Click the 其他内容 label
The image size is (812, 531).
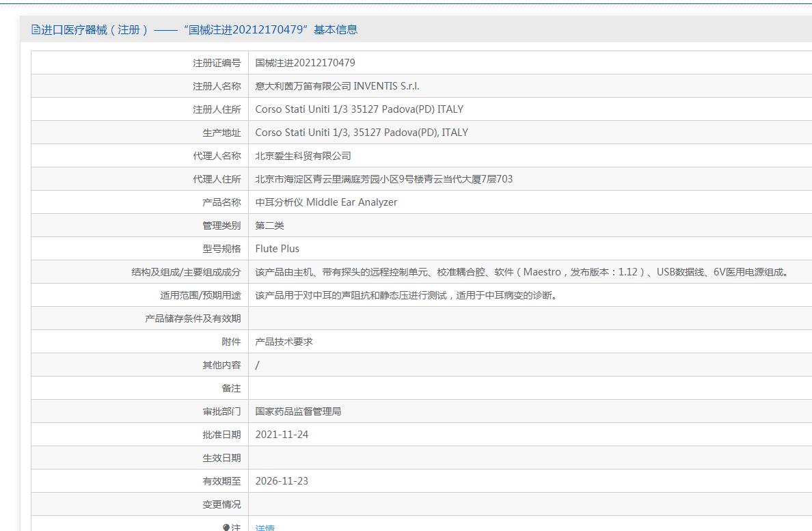221,365
